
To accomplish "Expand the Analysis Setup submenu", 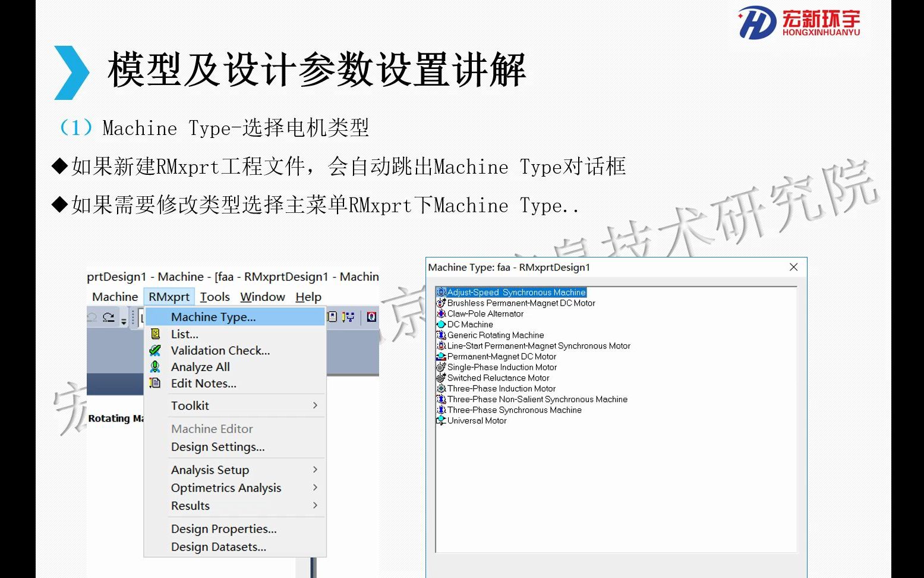I will click(210, 470).
